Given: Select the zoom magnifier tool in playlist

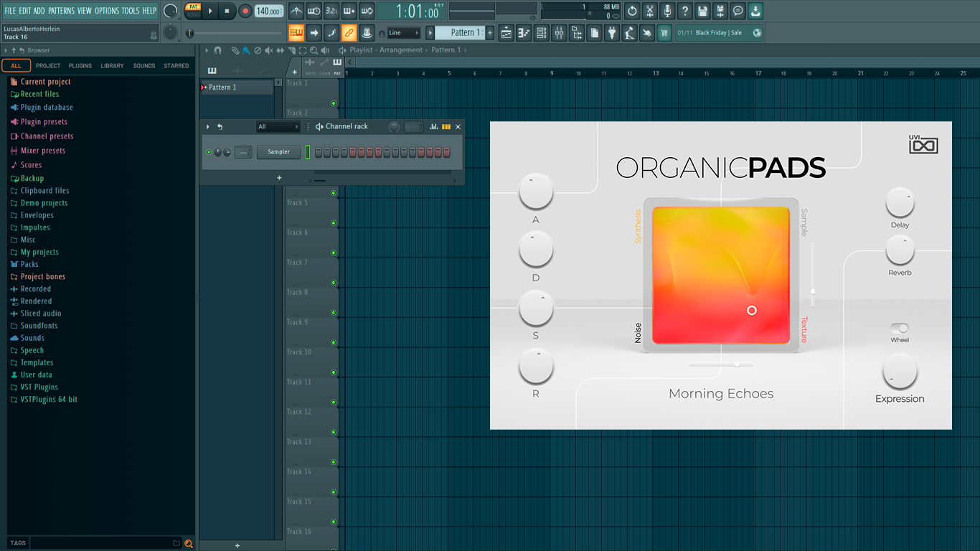Looking at the screenshot, I should point(314,50).
